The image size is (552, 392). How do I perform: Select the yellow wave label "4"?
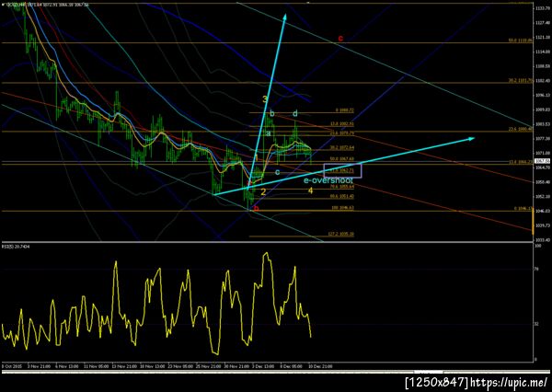310,190
